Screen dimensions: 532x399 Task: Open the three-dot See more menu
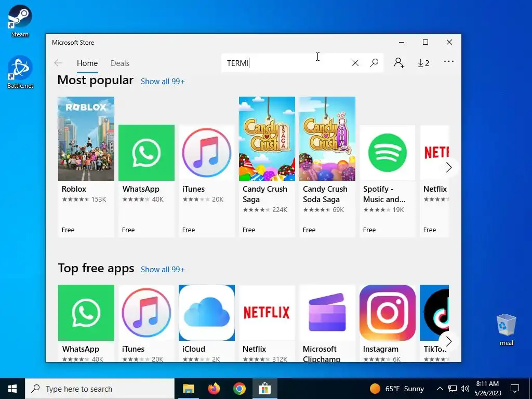[448, 61]
